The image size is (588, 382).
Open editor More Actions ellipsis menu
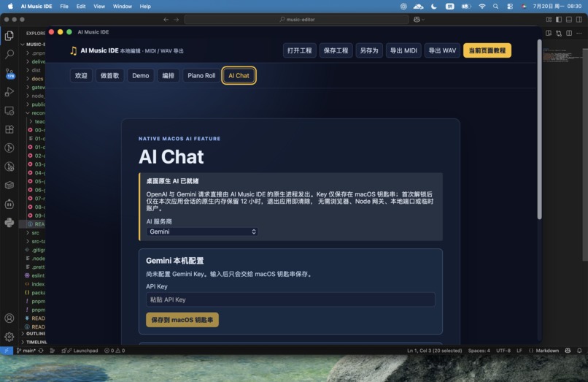579,34
